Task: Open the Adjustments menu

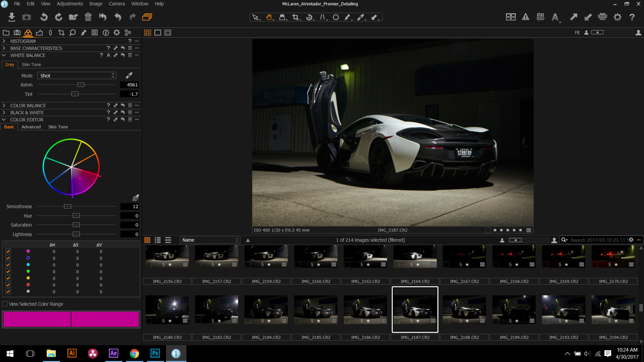Action: (x=70, y=4)
